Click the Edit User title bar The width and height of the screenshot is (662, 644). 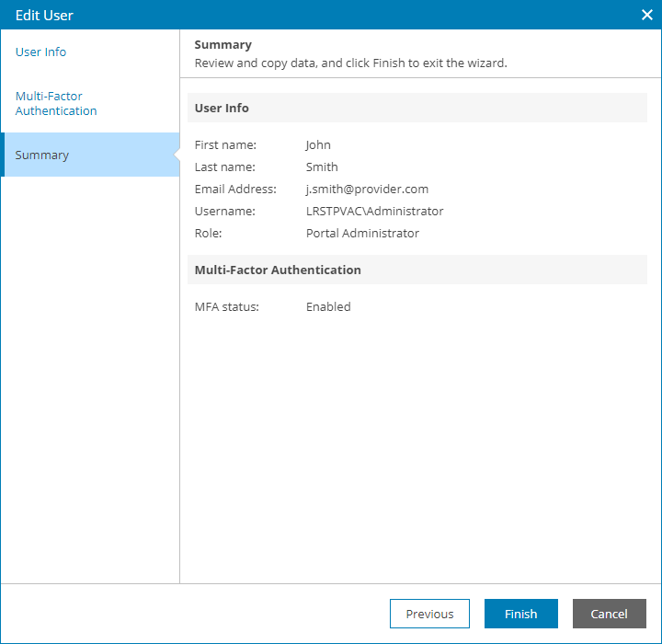click(276, 15)
